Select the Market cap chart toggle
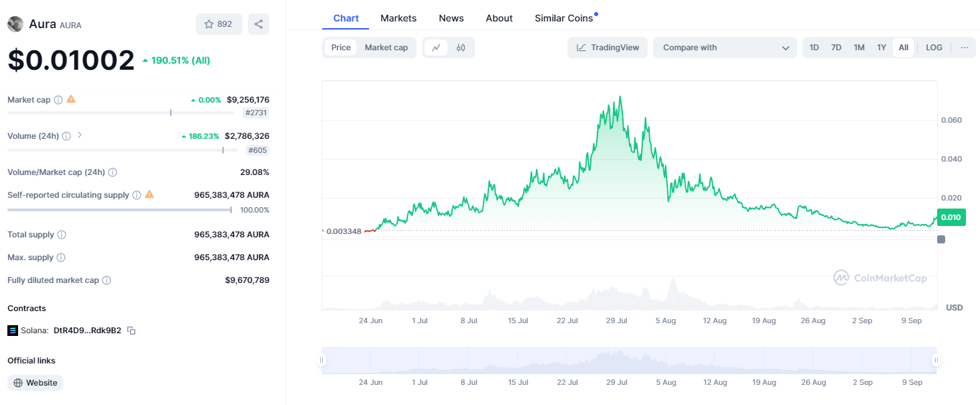 click(386, 48)
